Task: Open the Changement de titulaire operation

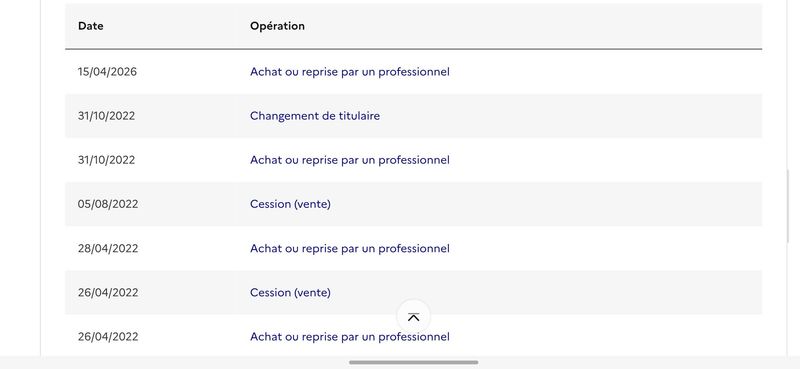Action: (315, 116)
